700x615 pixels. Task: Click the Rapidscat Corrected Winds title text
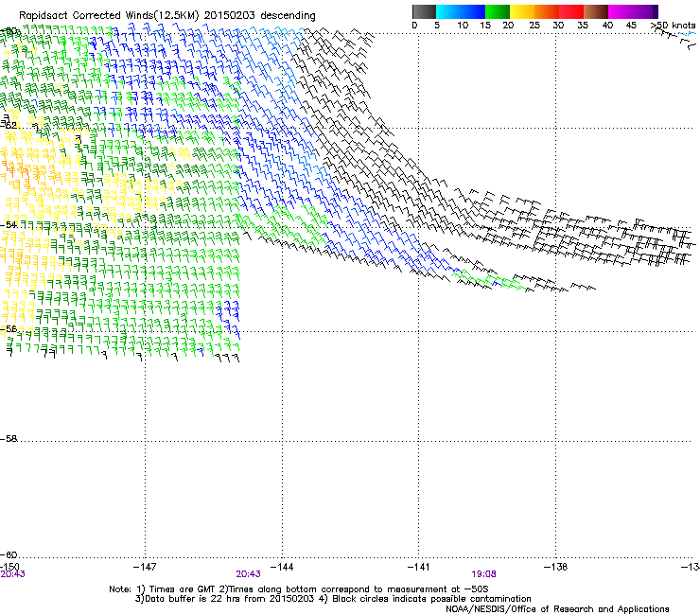(167, 16)
